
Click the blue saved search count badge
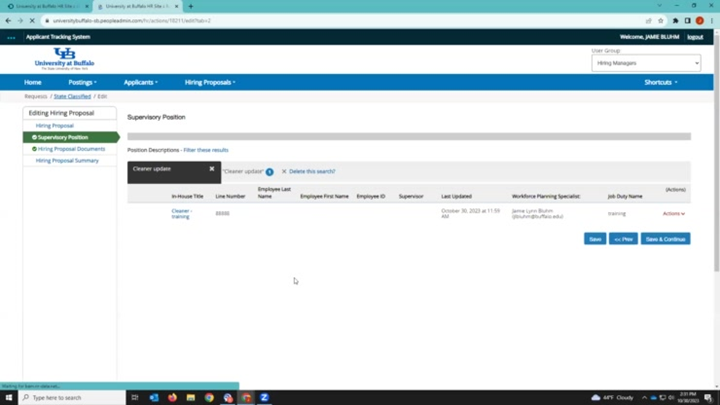[x=270, y=172]
